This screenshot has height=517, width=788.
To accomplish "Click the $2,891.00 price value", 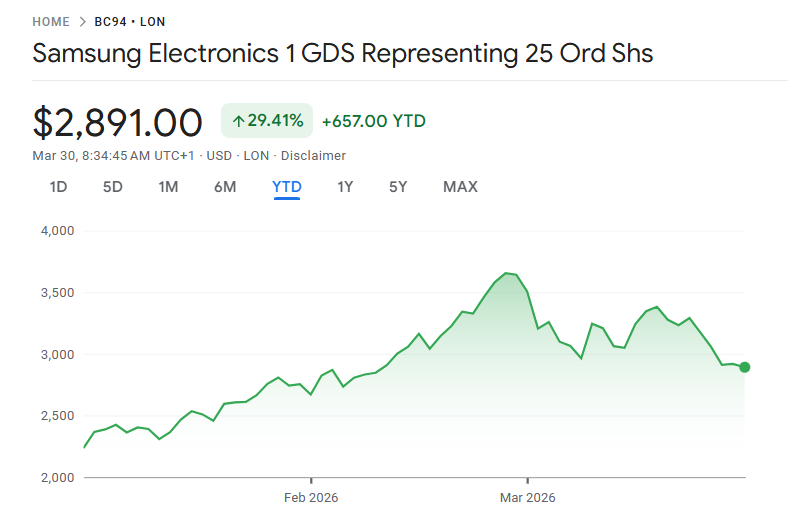I will (x=118, y=122).
